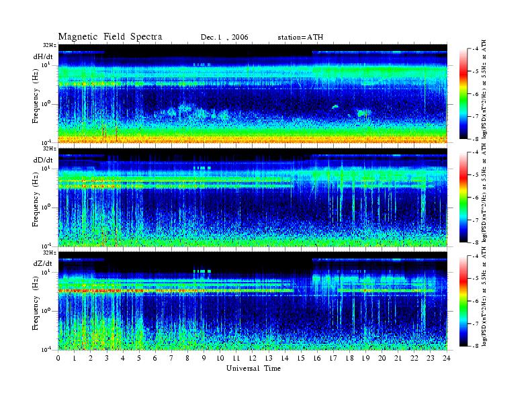The image size is (532, 411).
Task: Click the "-6" tick on the dD/dt color bar
Action: (476, 197)
